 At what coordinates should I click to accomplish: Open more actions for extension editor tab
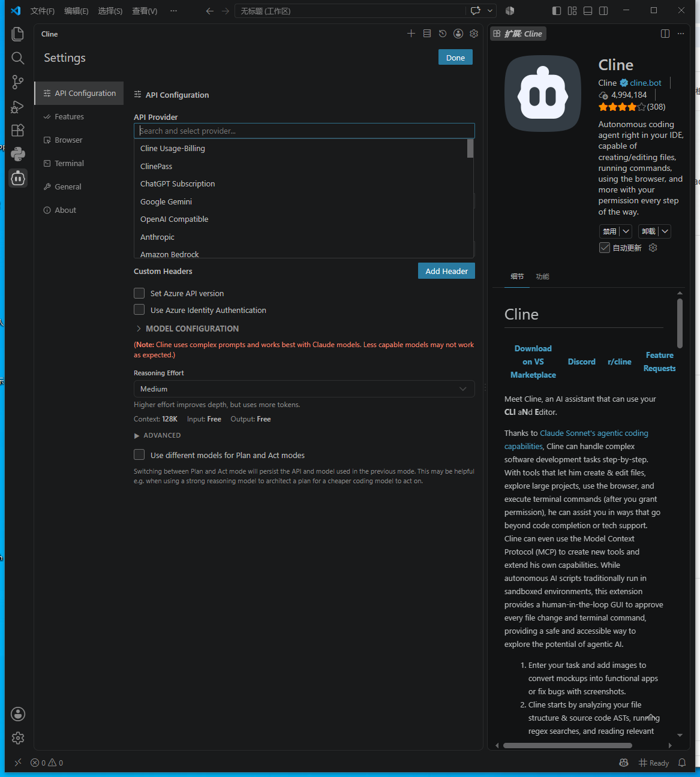(x=681, y=34)
